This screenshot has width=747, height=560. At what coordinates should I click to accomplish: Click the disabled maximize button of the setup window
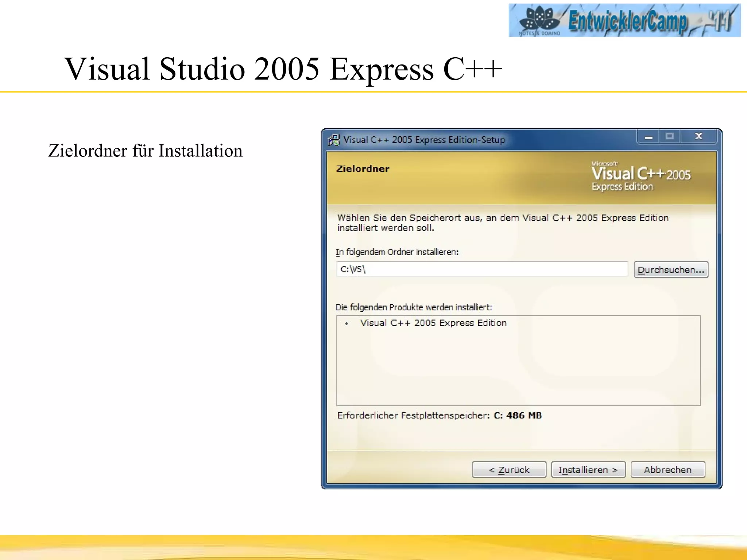click(x=669, y=137)
